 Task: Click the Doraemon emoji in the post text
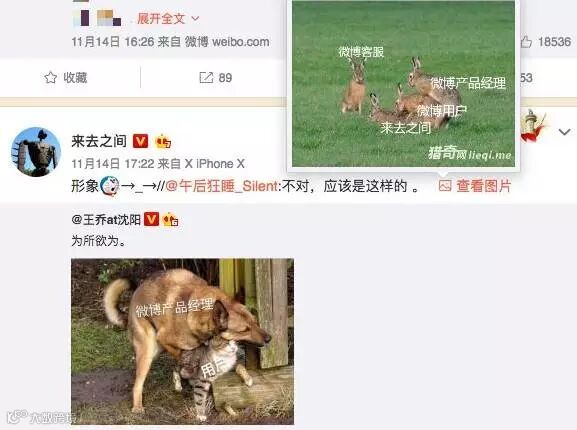pyautogui.click(x=109, y=186)
